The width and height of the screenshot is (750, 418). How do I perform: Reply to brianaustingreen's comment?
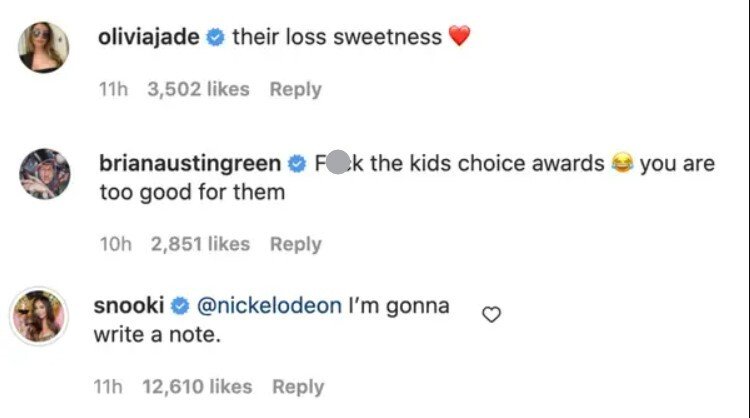[x=296, y=244]
